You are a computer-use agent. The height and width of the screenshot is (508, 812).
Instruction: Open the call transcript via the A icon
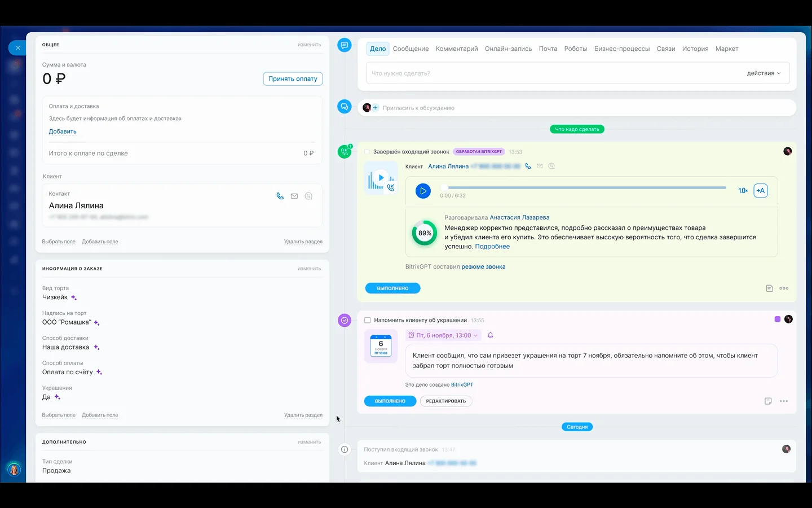(761, 191)
